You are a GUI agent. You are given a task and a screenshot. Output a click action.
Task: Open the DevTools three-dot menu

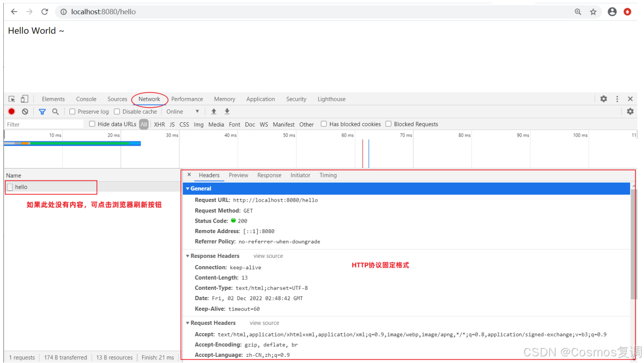pyautogui.click(x=617, y=99)
